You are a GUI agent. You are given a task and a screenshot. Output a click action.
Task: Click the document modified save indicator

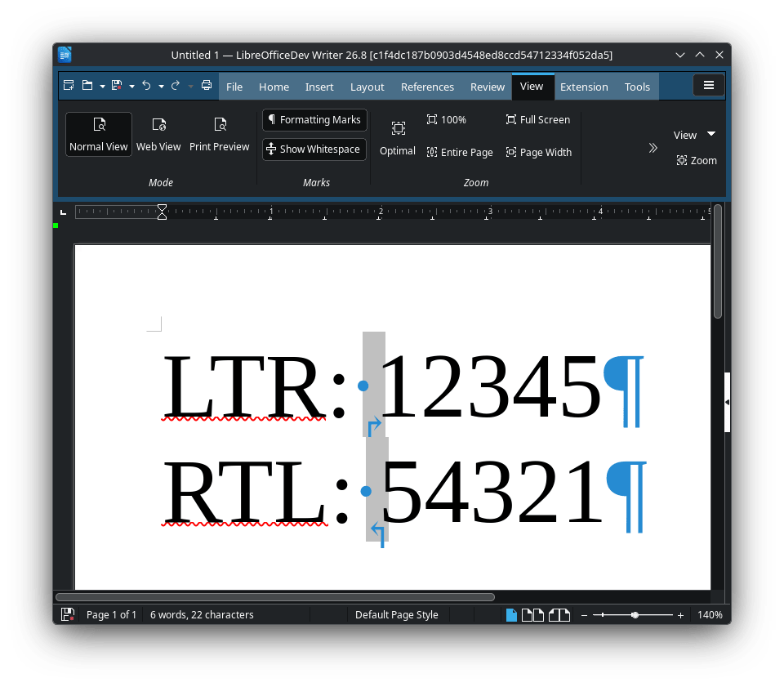(68, 614)
